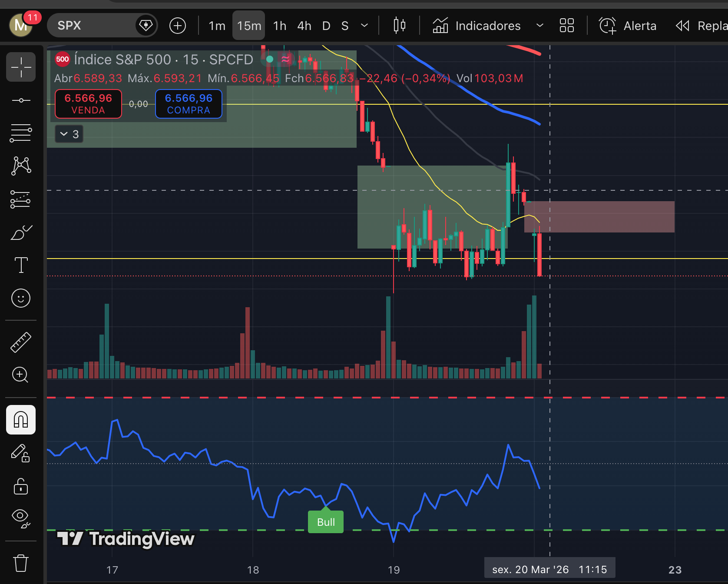Expand the timeframe interval dropdown chevron

pyautogui.click(x=364, y=26)
